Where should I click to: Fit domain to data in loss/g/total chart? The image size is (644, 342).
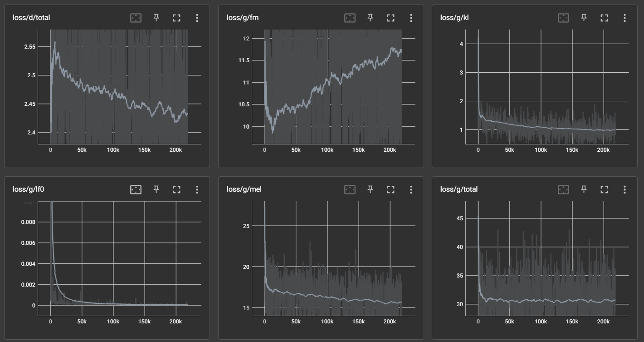tap(563, 189)
